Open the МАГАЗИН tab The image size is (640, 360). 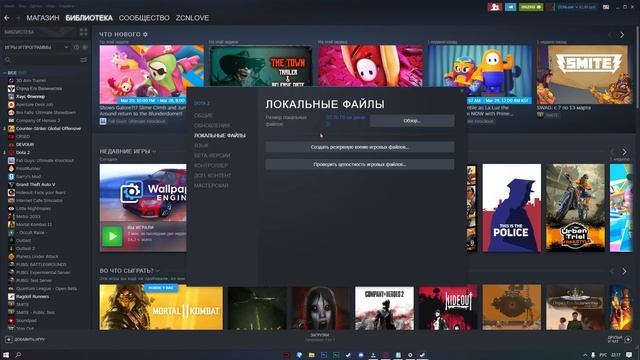pyautogui.click(x=43, y=18)
